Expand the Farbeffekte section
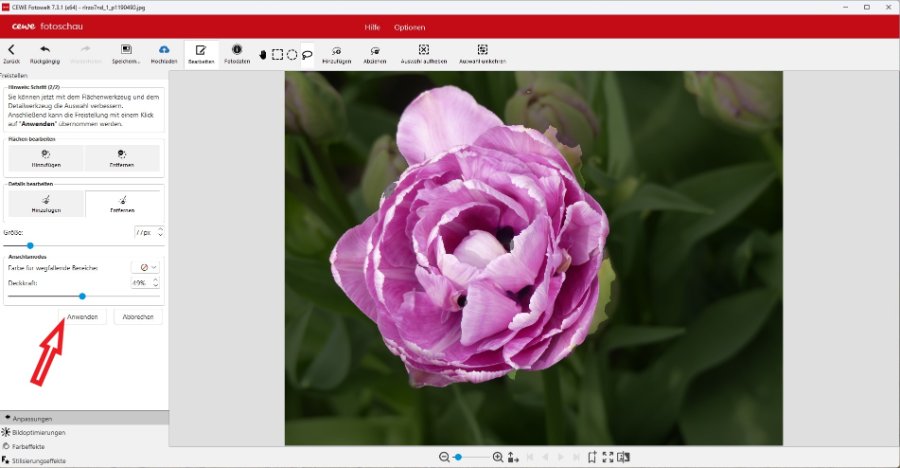 coord(28,446)
